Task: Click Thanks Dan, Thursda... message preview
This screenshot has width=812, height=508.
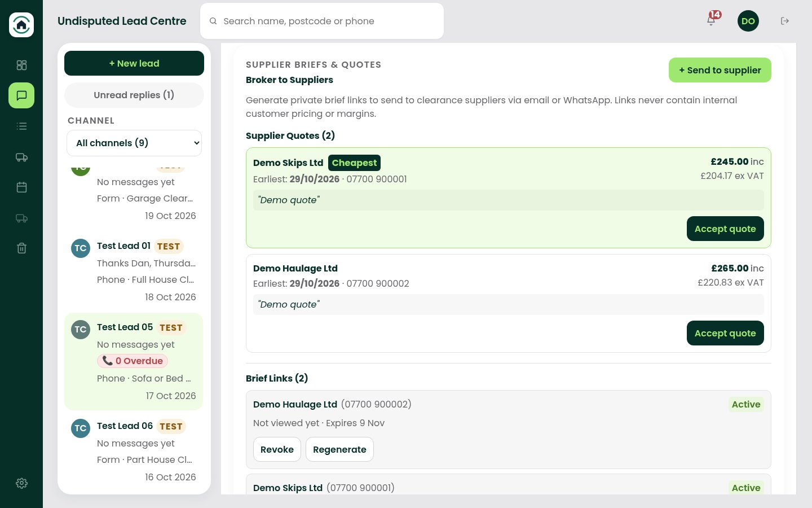Action: pos(147,263)
